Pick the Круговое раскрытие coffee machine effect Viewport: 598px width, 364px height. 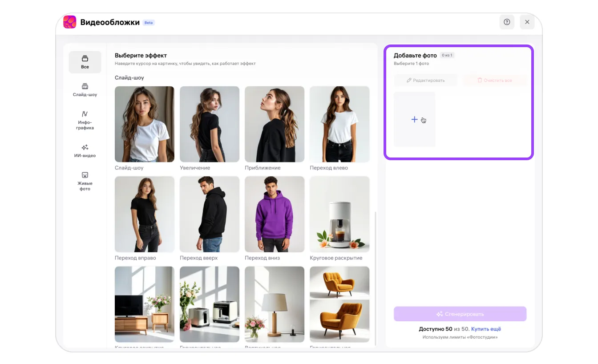[339, 214]
